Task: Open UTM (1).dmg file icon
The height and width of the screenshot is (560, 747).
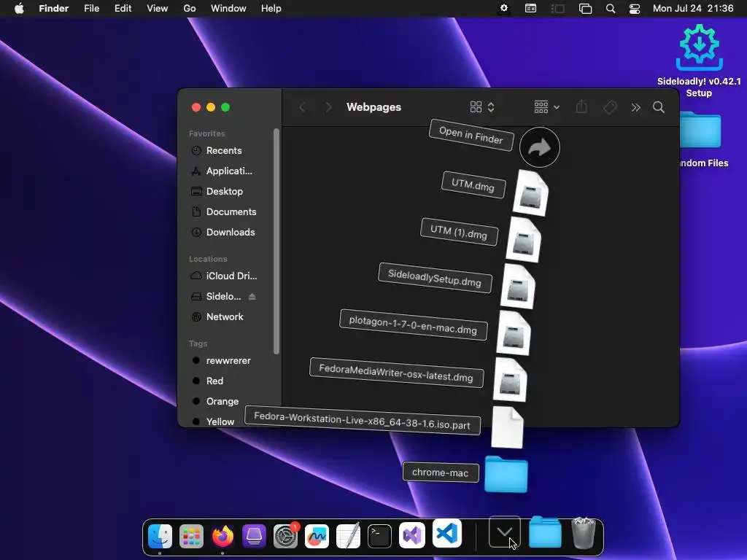Action: pyautogui.click(x=524, y=239)
